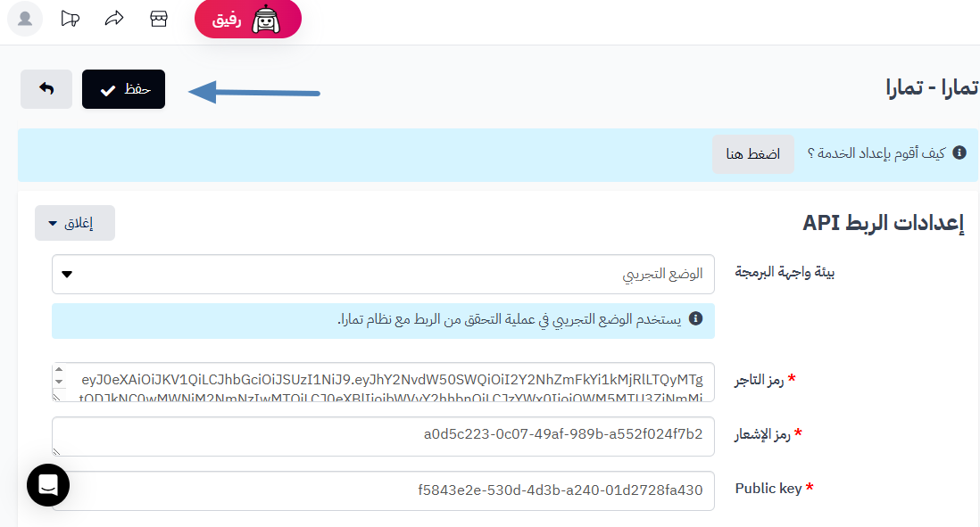The width and height of the screenshot is (980, 527).
Task: Click the حفظ save button
Action: coord(124,89)
